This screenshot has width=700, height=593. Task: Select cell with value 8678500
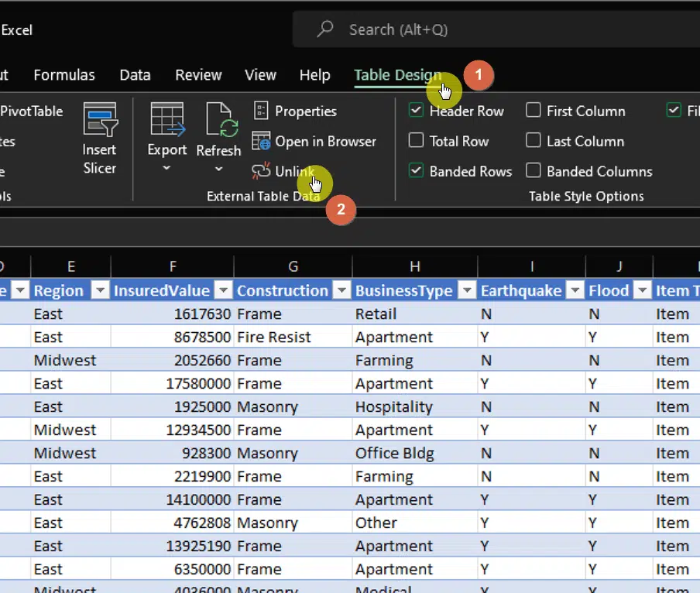(x=173, y=338)
